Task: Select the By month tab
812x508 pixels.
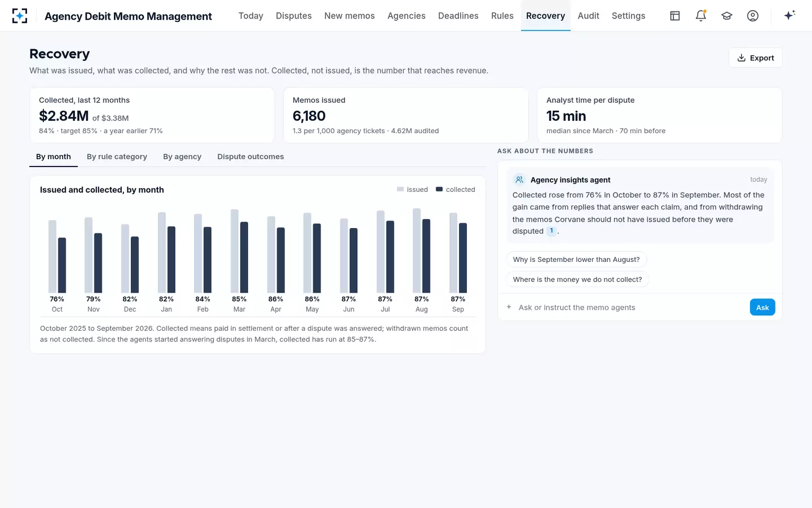Action: click(54, 156)
